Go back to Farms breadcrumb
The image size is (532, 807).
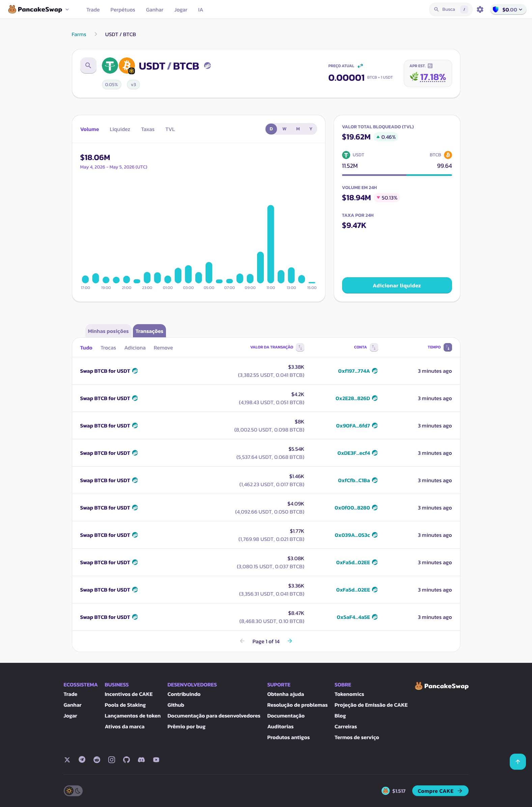[x=79, y=34]
